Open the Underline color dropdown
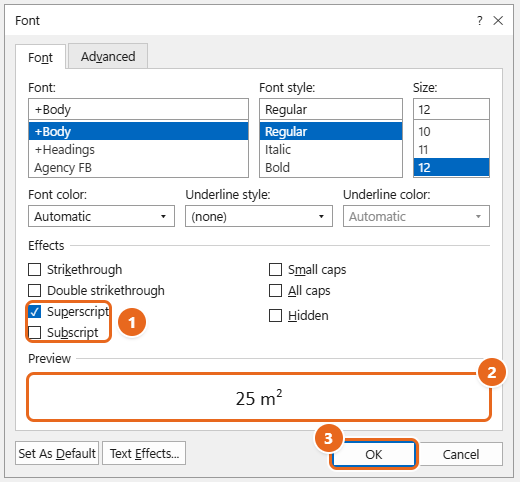This screenshot has width=520, height=482. [416, 216]
